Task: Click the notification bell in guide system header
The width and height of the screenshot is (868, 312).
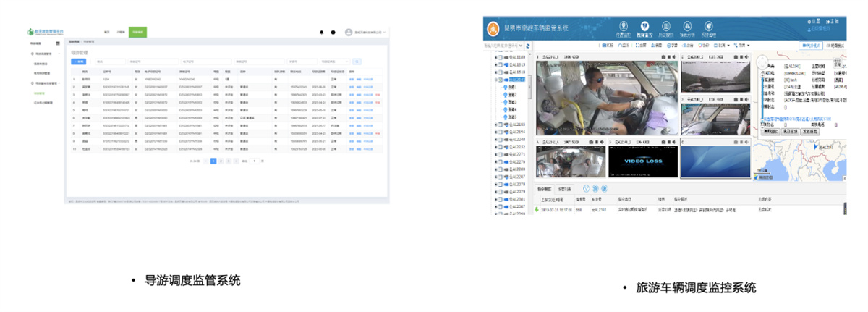Action: tap(322, 33)
